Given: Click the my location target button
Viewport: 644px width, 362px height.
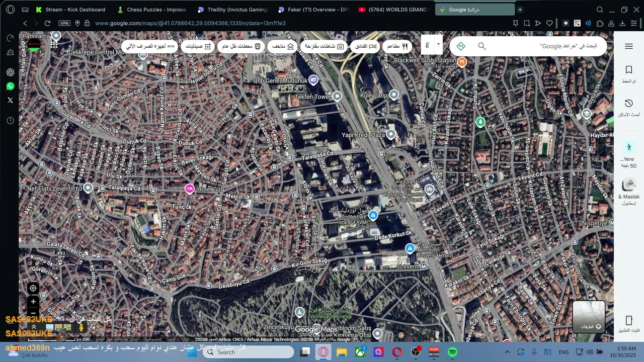Looking at the screenshot, I should click(x=33, y=288).
